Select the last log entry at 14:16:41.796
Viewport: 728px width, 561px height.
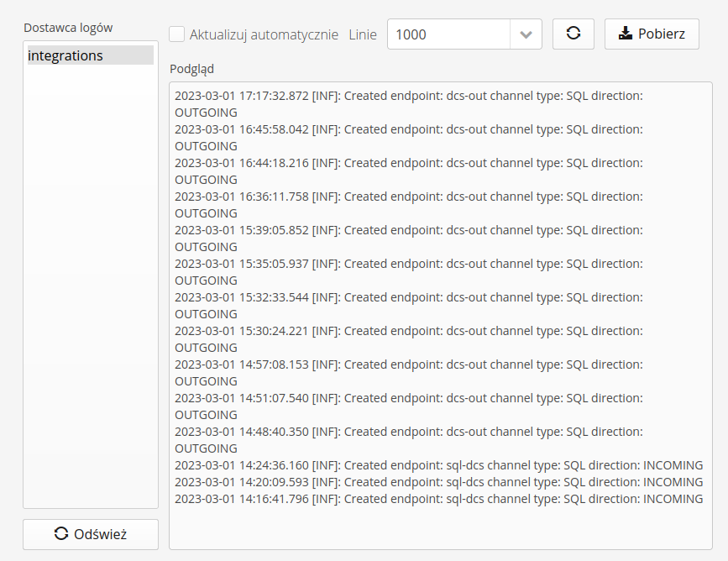tap(438, 499)
